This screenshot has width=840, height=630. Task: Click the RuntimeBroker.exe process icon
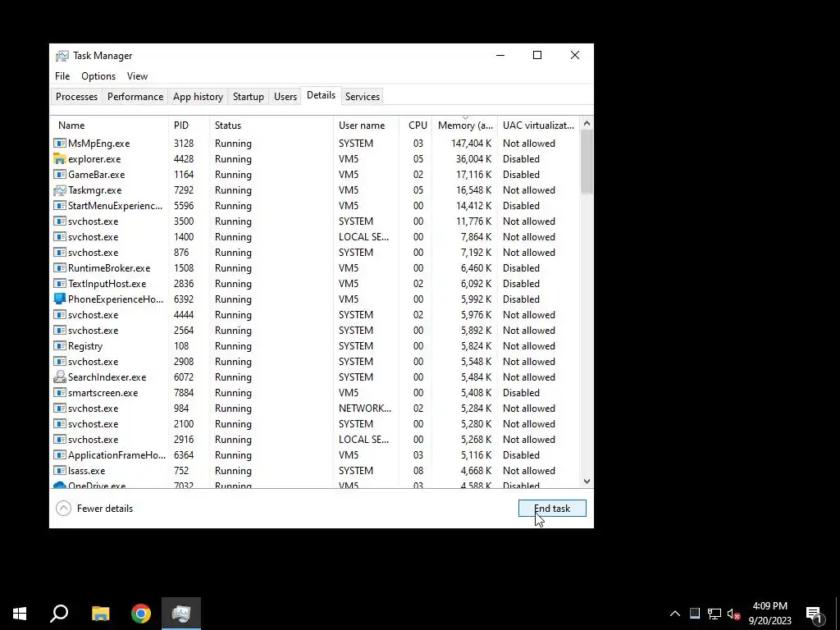click(x=59, y=268)
